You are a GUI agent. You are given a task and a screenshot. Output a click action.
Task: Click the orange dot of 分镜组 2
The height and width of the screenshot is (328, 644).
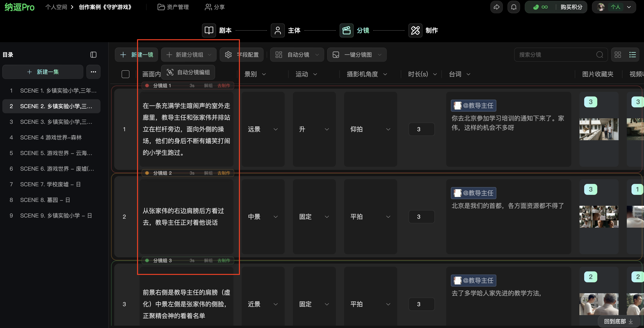coord(147,173)
